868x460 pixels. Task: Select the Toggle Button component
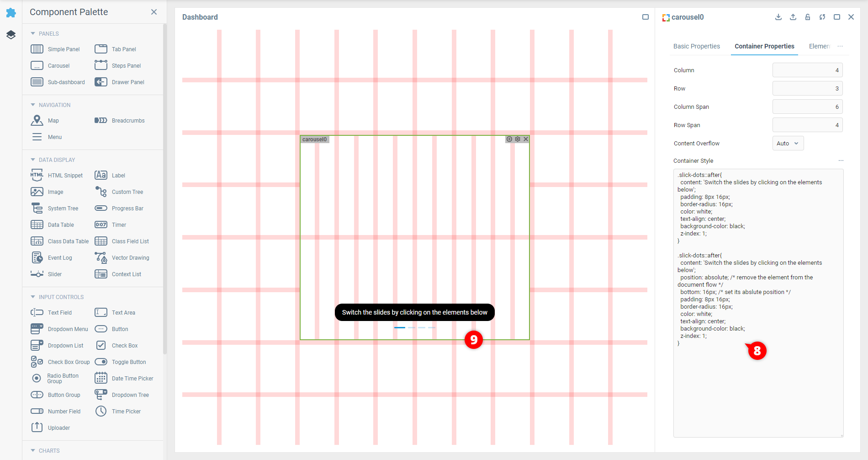(x=121, y=362)
